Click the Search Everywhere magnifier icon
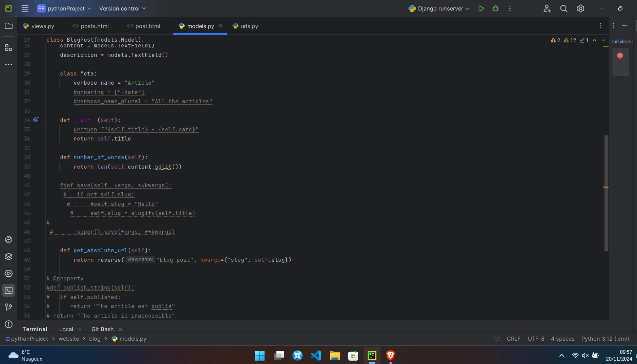 563,8
